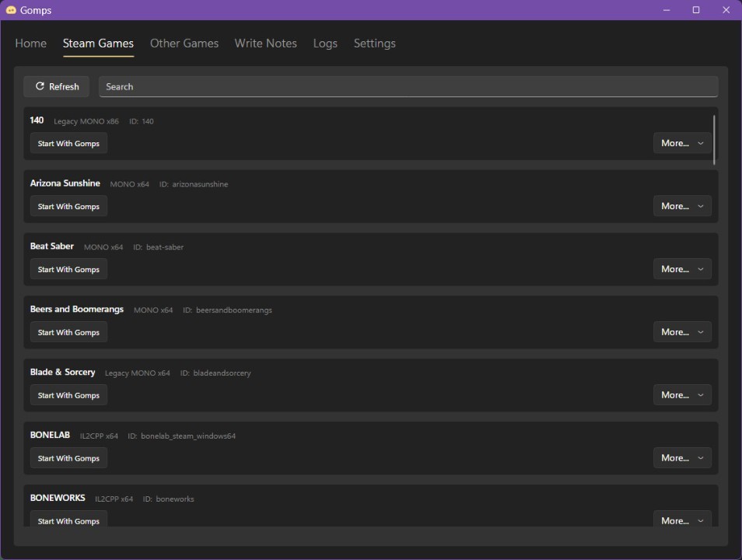Expand More options for Blade & Sorcery
742x560 pixels.
[682, 395]
